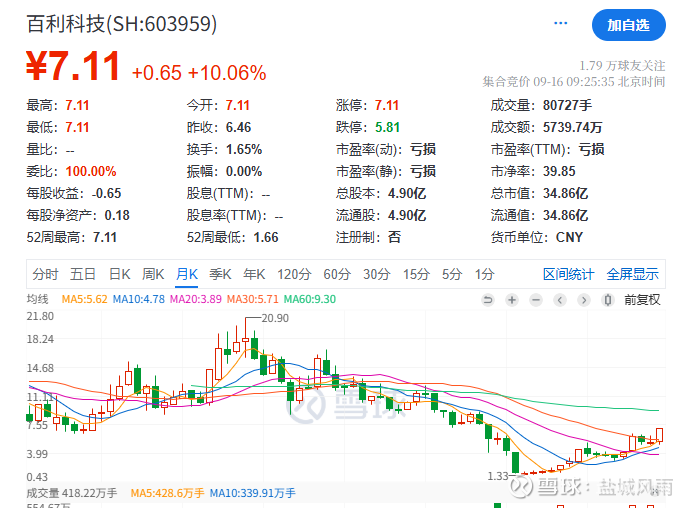The width and height of the screenshot is (693, 508).
Task: Zoom in the chart with plus icon
Action: [x=512, y=300]
